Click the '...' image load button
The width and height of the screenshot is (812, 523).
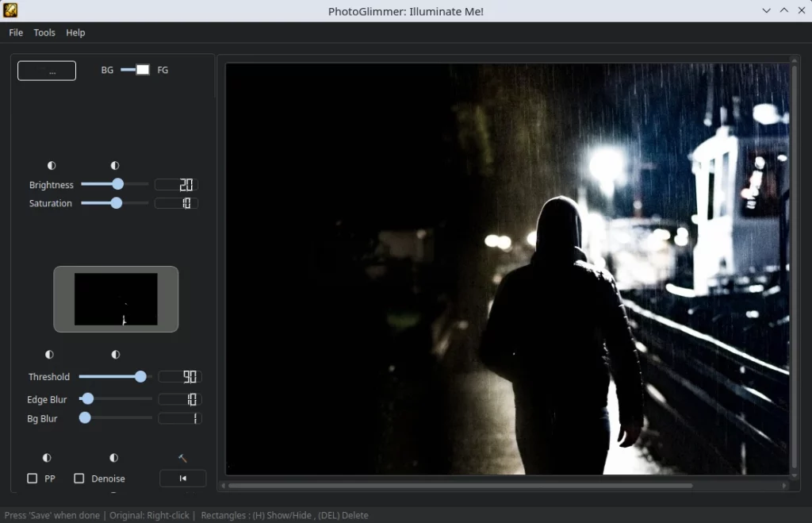[46, 70]
